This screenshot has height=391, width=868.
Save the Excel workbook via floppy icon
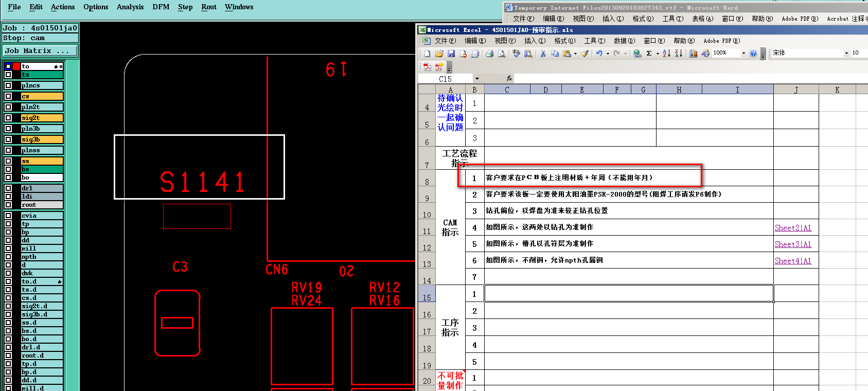point(451,54)
